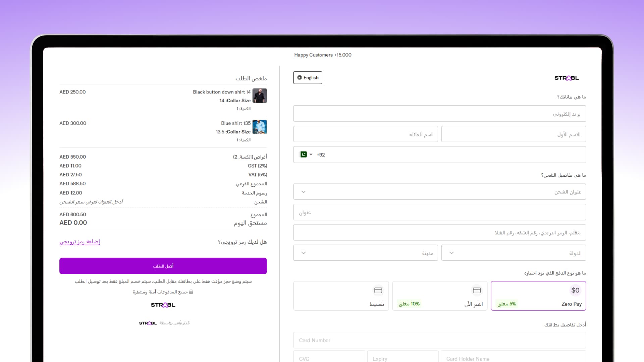The image size is (644, 362).
Task: Click the STRABL logo at top right
Action: tap(567, 78)
